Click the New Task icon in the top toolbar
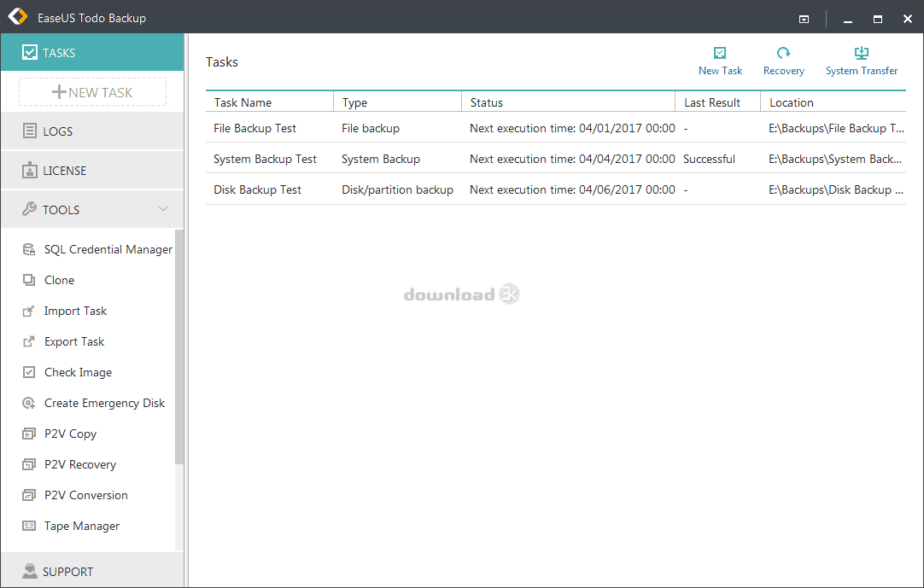 click(720, 53)
